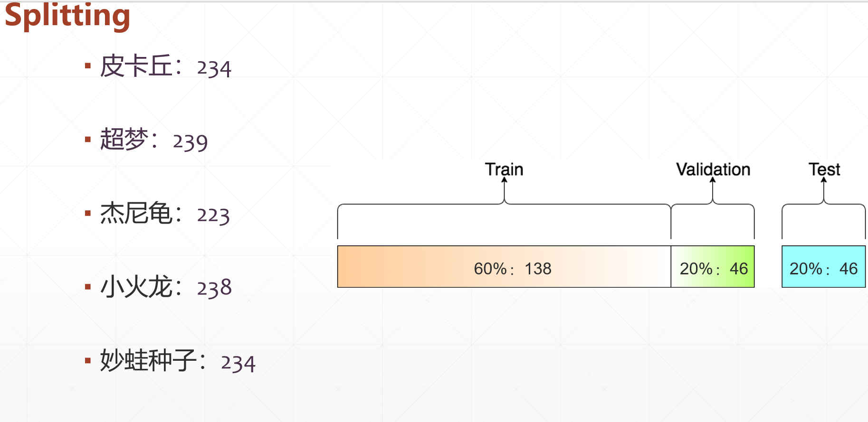This screenshot has width=868, height=422.
Task: Click the orange 60%: 138 bar
Action: point(504,267)
